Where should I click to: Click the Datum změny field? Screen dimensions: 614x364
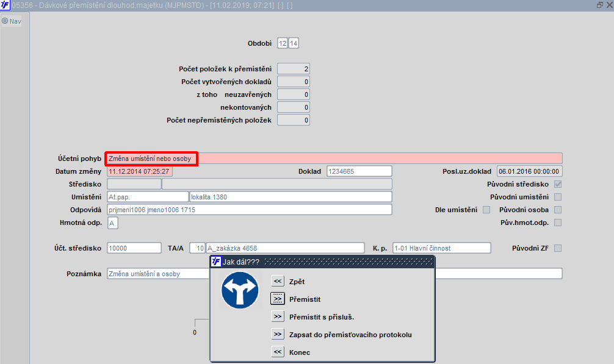pos(139,171)
